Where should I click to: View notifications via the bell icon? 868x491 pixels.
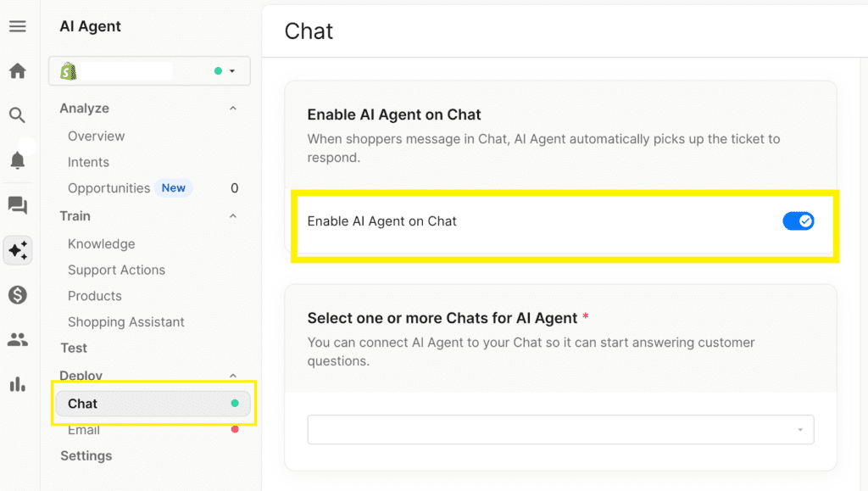(x=17, y=159)
